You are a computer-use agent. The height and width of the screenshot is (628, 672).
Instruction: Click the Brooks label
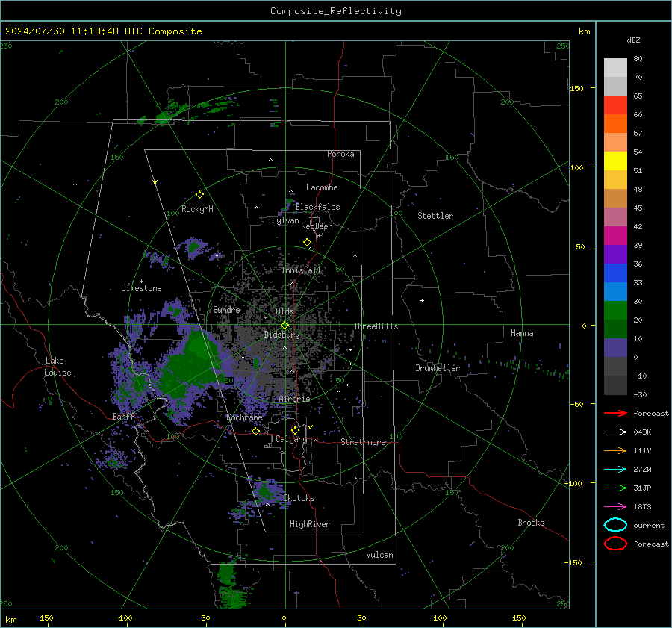click(531, 523)
